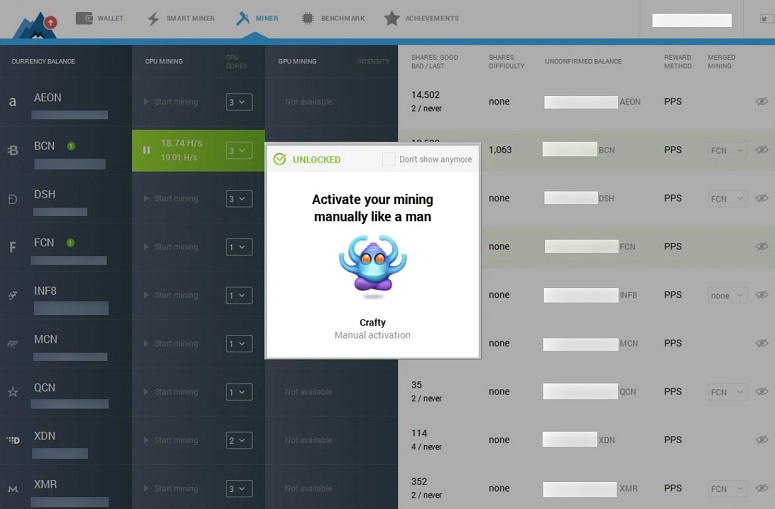The height and width of the screenshot is (509, 775).
Task: Click the DSH currency icon
Action: point(13,199)
